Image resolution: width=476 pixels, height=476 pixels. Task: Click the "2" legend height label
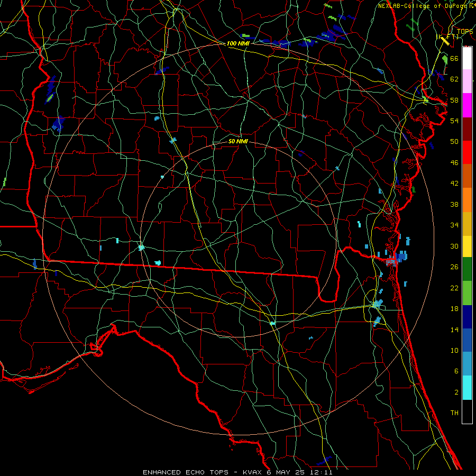pos(456,392)
